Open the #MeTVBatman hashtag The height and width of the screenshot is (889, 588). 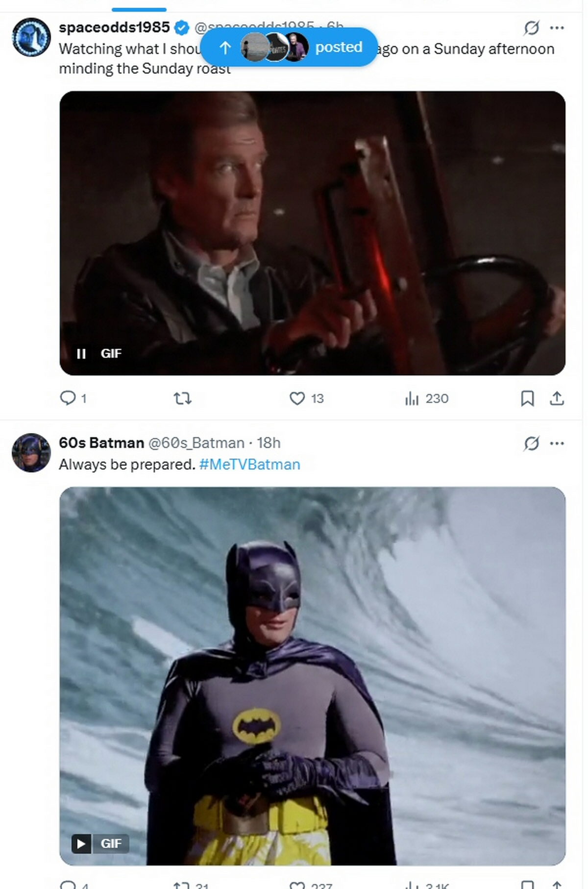(249, 464)
